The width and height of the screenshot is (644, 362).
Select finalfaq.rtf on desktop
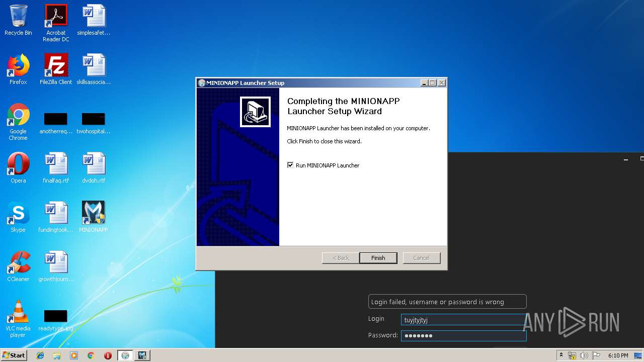point(56,168)
